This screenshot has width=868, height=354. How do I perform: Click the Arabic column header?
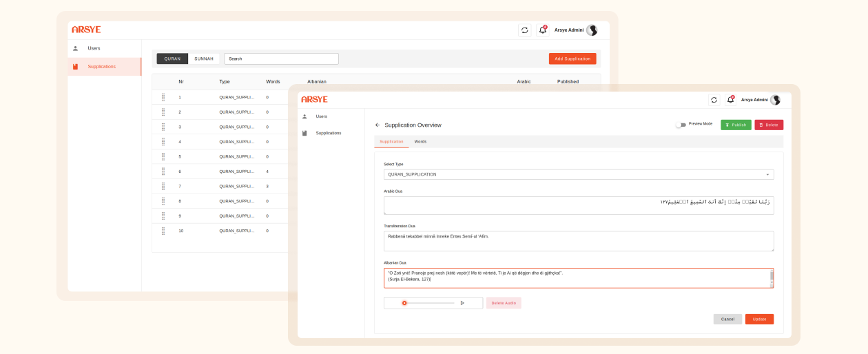pos(524,81)
